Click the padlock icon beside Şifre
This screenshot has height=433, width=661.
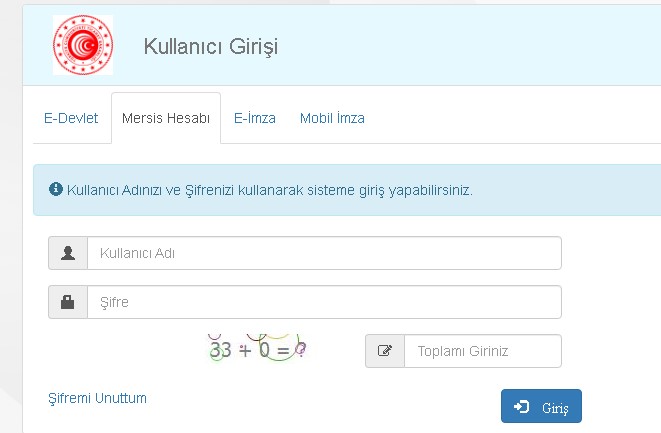pos(67,302)
